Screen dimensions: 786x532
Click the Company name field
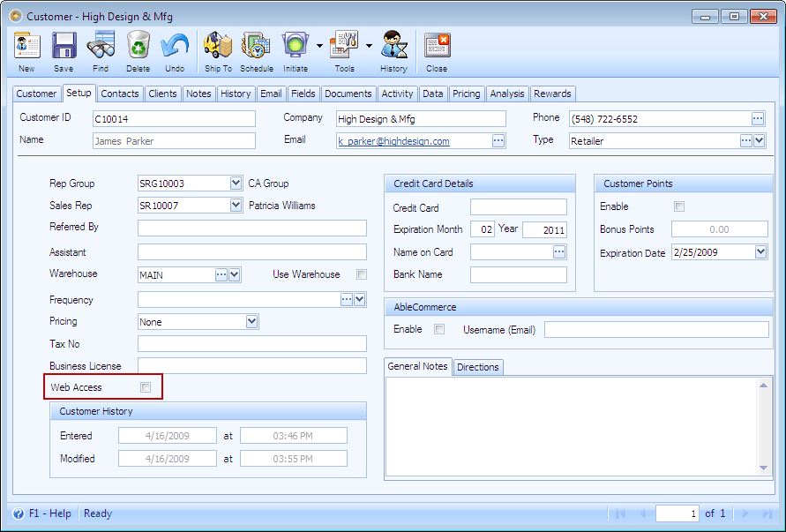[x=421, y=119]
